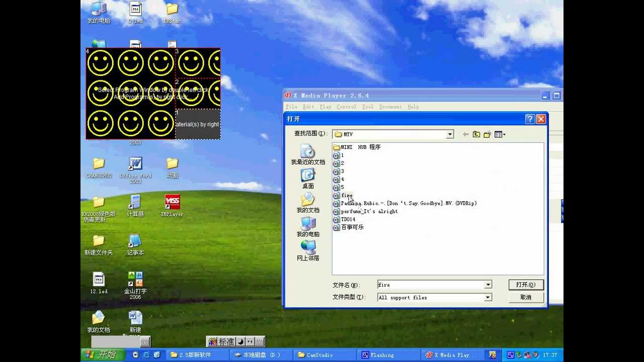Switch to 本地磁盘 (D:) taskbar item
The image size is (644, 362).
(261, 355)
